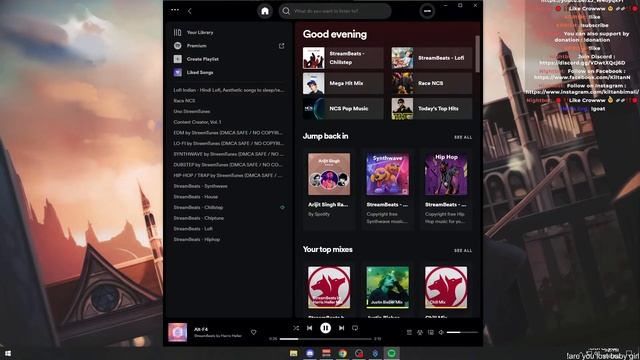
Task: Open the Spotify Home button
Action: coord(265,11)
